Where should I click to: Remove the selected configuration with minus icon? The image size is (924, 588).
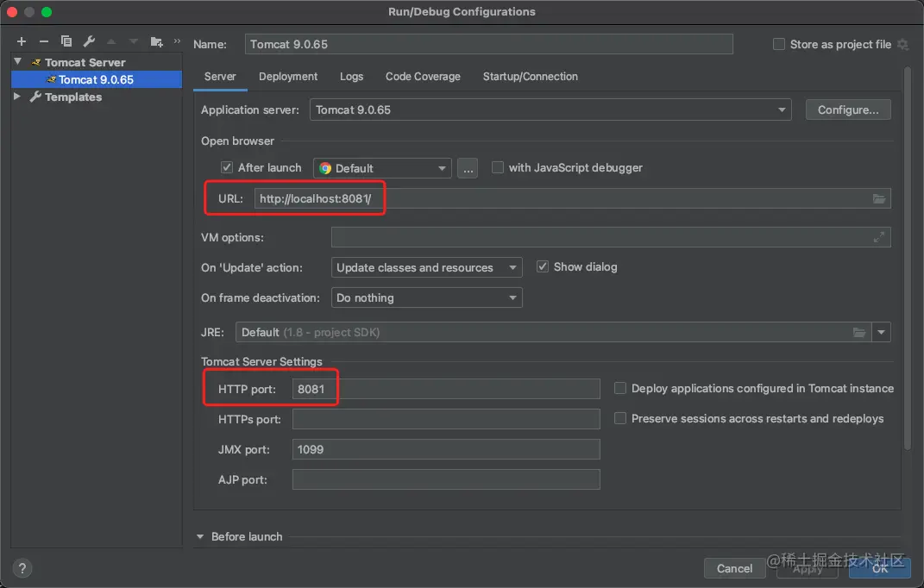coord(44,41)
